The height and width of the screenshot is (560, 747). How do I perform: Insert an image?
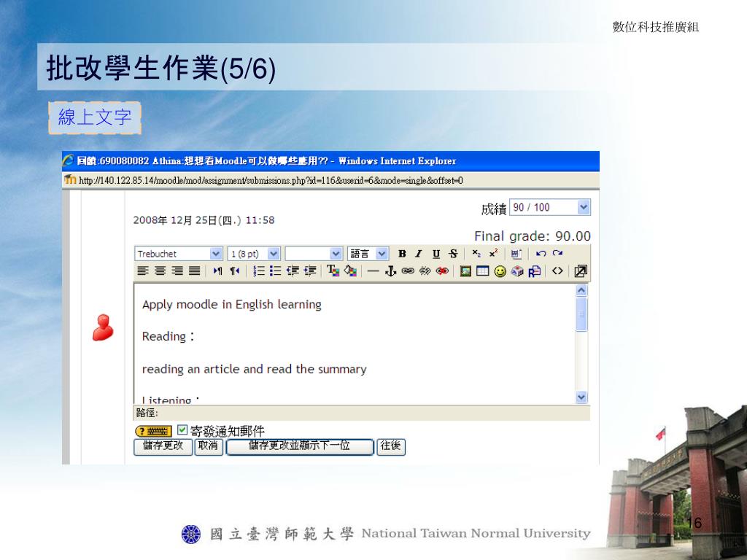[x=465, y=271]
